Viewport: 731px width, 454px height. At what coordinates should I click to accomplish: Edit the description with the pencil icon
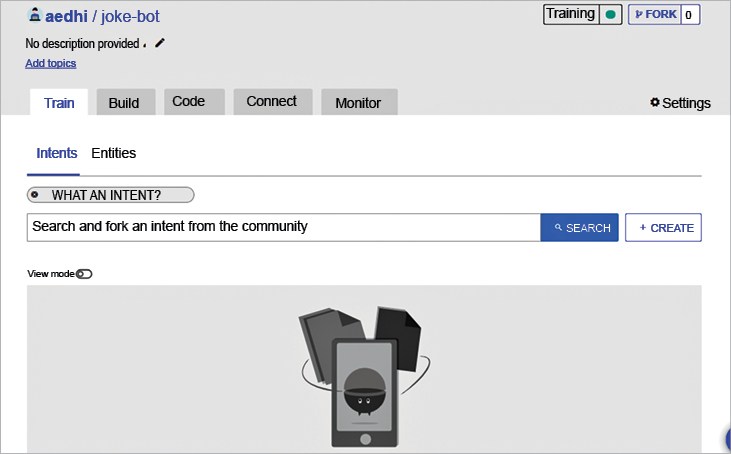point(160,43)
